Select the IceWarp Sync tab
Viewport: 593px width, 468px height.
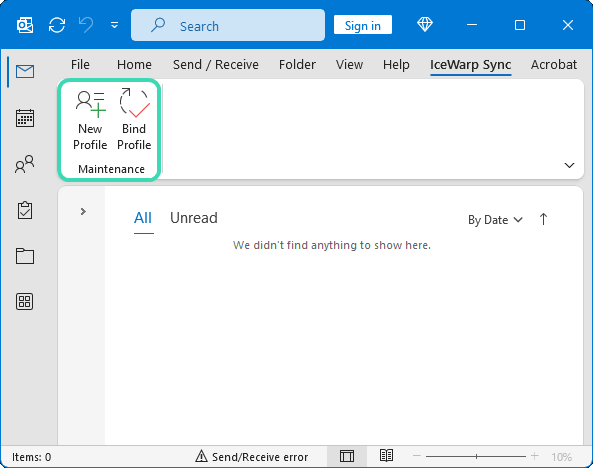[x=470, y=65]
